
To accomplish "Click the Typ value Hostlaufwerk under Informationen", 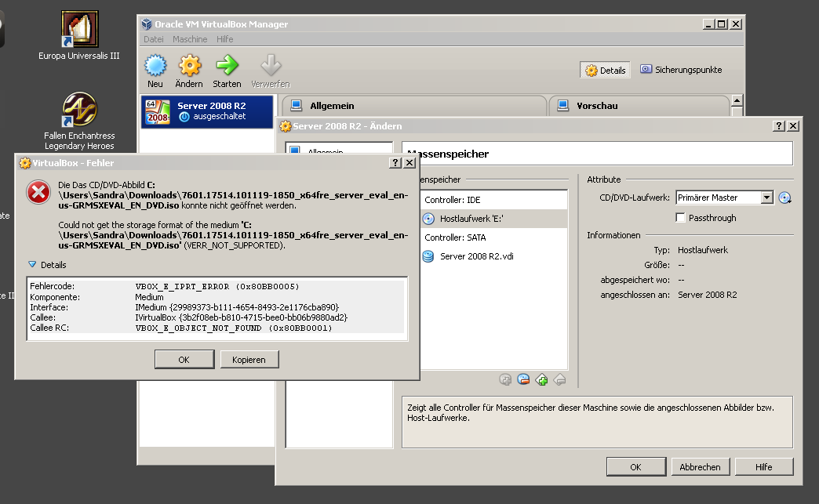I will coord(703,250).
